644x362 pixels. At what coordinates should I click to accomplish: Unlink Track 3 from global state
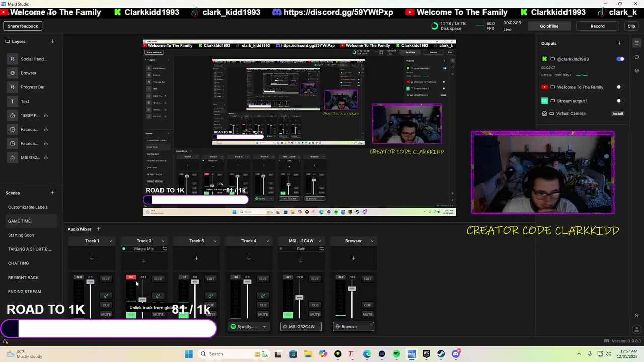[158, 296]
